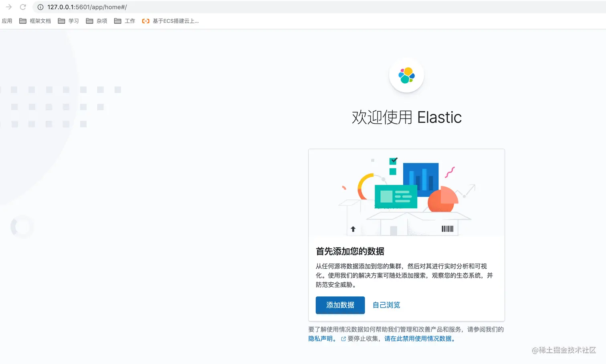Open the 基于ECS搭建云上 bookmark
Image resolution: width=606 pixels, height=364 pixels.
(175, 21)
